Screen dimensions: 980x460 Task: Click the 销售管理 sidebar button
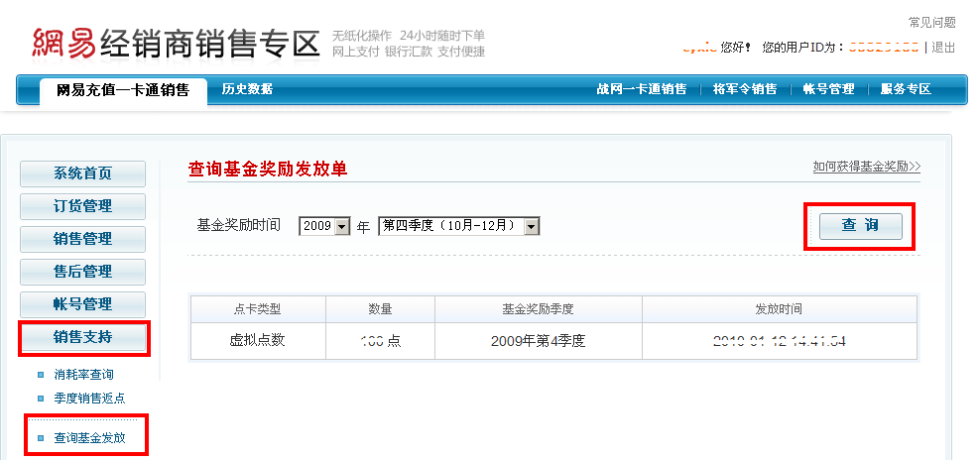tap(82, 239)
